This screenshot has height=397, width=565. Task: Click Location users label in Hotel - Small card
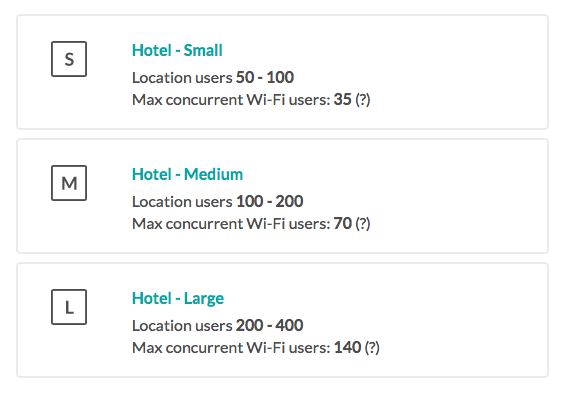pyautogui.click(x=182, y=78)
